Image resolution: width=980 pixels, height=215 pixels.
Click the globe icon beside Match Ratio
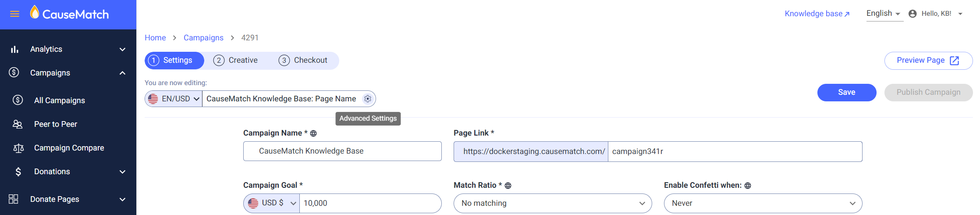click(x=508, y=186)
